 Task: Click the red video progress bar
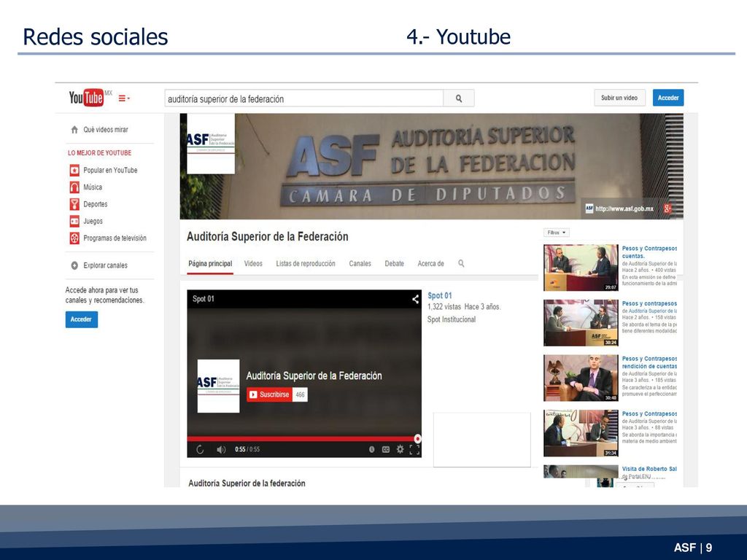[x=303, y=438]
